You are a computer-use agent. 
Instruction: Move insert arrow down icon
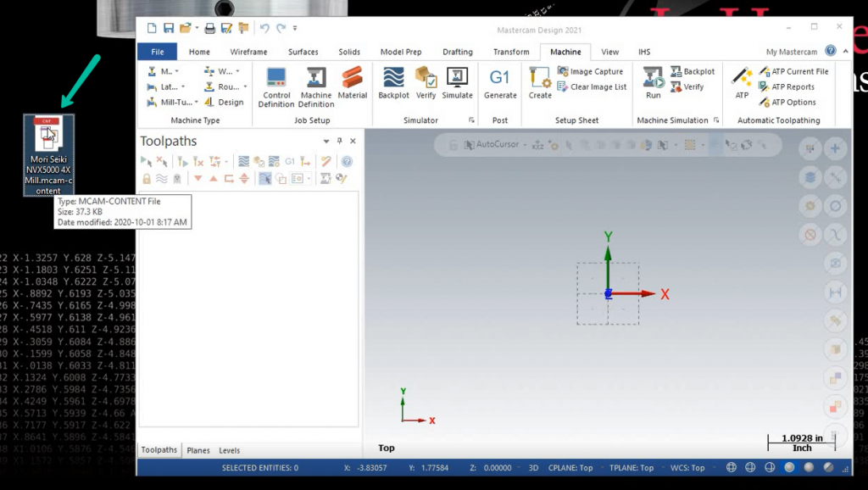tap(198, 178)
